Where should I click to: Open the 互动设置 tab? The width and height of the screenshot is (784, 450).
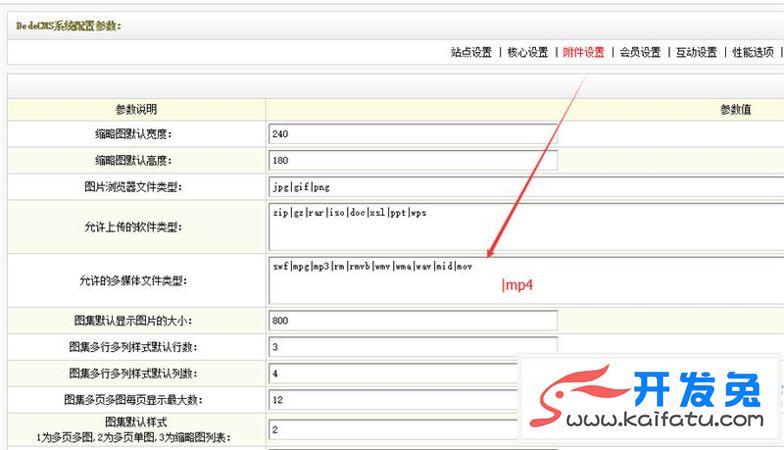point(696,52)
